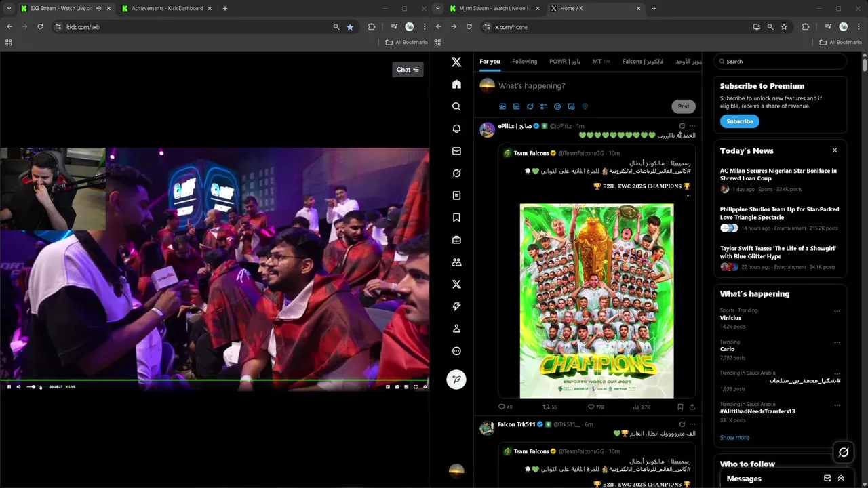Open Chrome menu in the X window

859,27
